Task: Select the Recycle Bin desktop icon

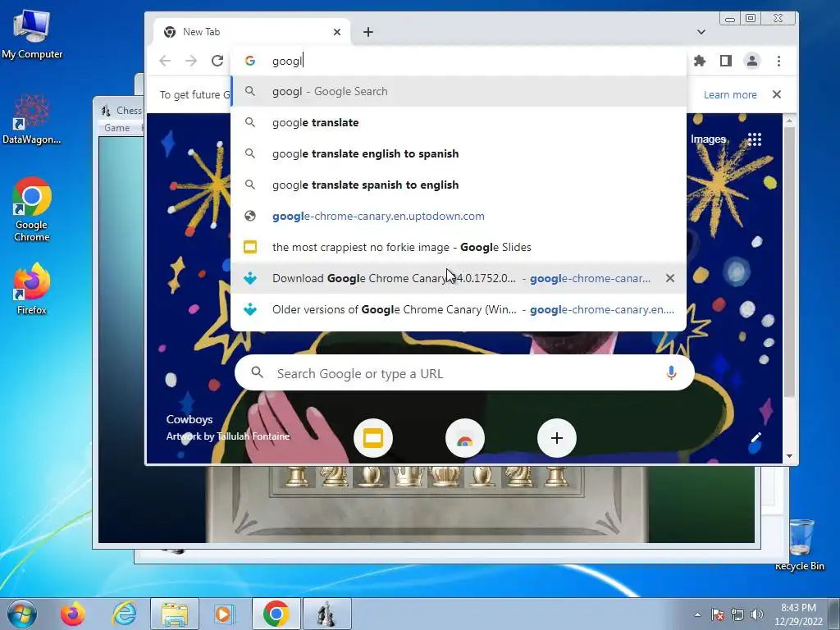Action: (x=800, y=545)
